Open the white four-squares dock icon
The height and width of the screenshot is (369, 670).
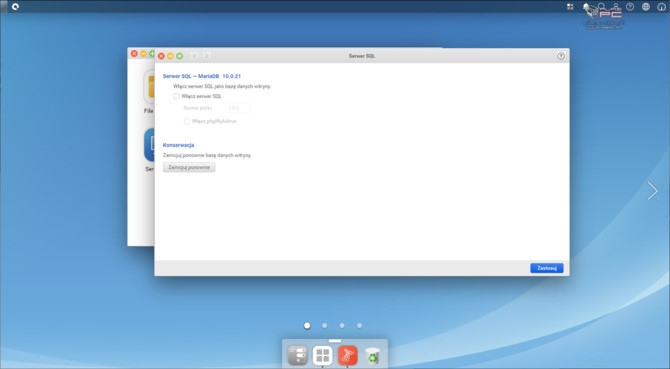[x=323, y=355]
